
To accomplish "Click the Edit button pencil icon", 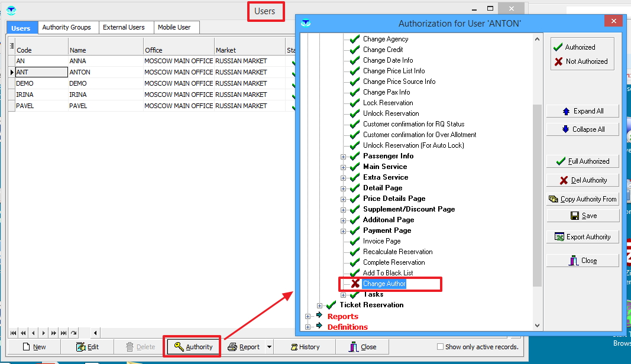I will coord(80,347).
